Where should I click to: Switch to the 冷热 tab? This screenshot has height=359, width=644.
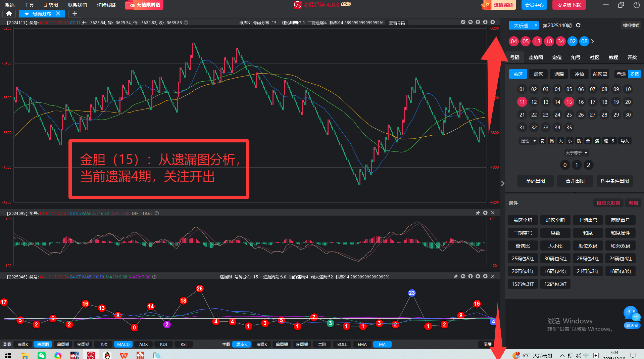tap(579, 74)
